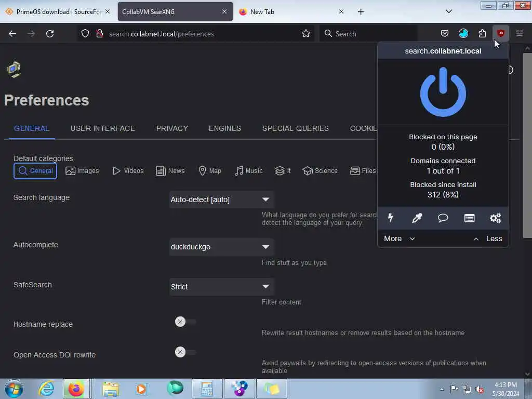
Task: Click the uBlock Origin power button
Action: pos(443,92)
